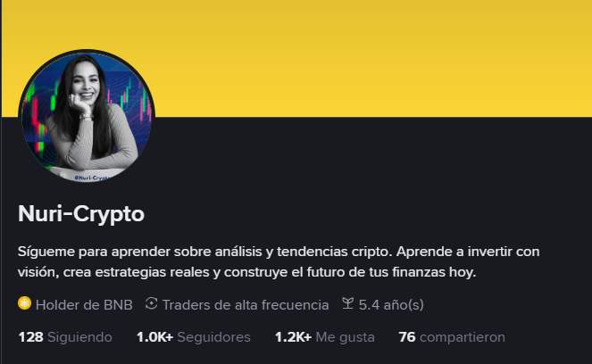Click the 128 following count number

coord(30,337)
